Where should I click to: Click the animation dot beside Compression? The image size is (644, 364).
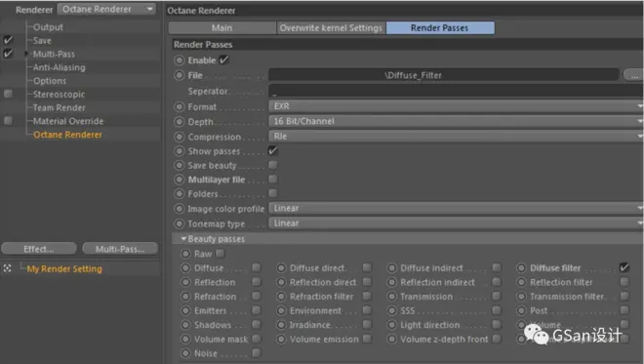[180, 137]
